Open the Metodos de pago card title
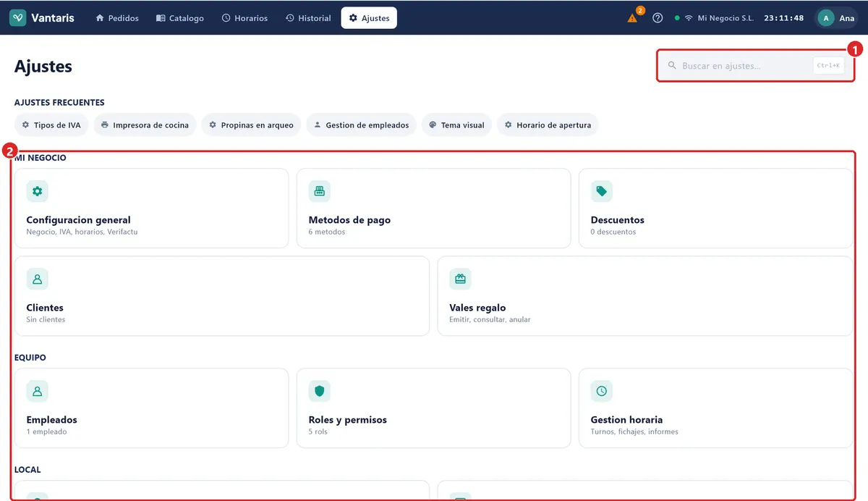 click(x=350, y=220)
